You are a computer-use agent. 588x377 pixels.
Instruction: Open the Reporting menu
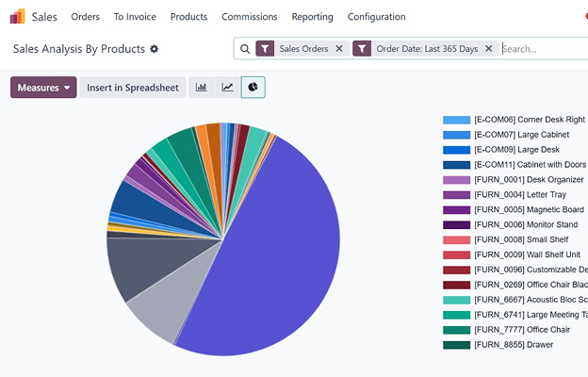coord(312,17)
